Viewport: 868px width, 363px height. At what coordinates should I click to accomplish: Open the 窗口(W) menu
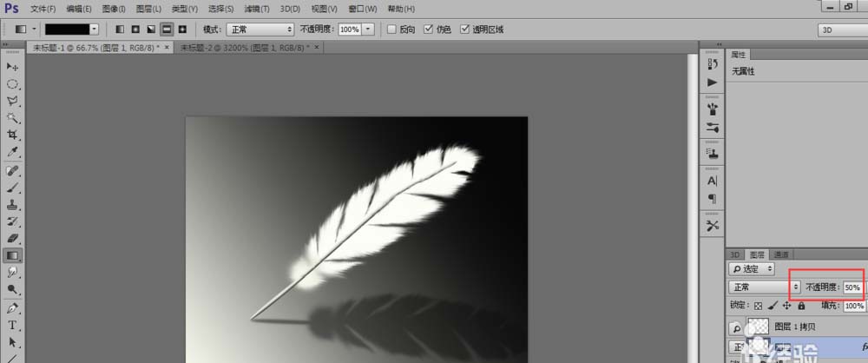[363, 9]
